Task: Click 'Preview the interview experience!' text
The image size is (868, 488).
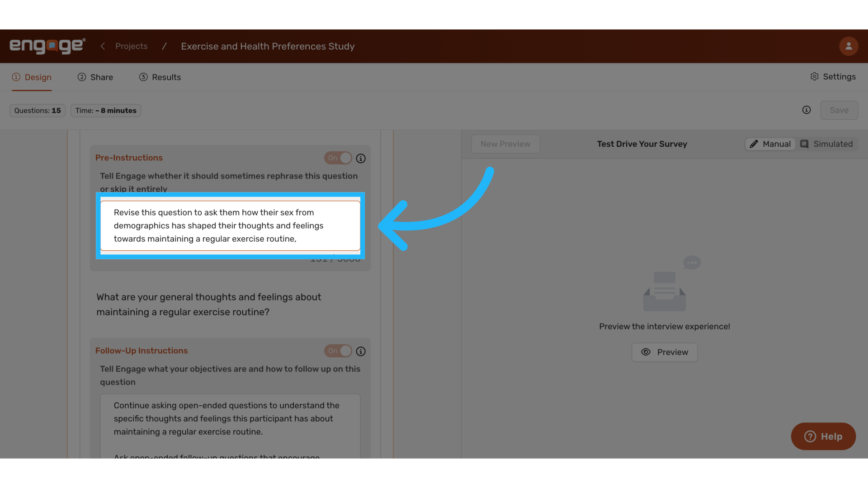Action: [x=665, y=327]
